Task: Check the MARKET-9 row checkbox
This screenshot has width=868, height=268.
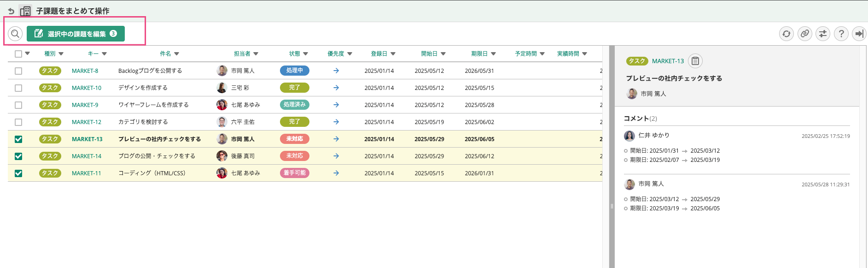Action: [x=18, y=105]
